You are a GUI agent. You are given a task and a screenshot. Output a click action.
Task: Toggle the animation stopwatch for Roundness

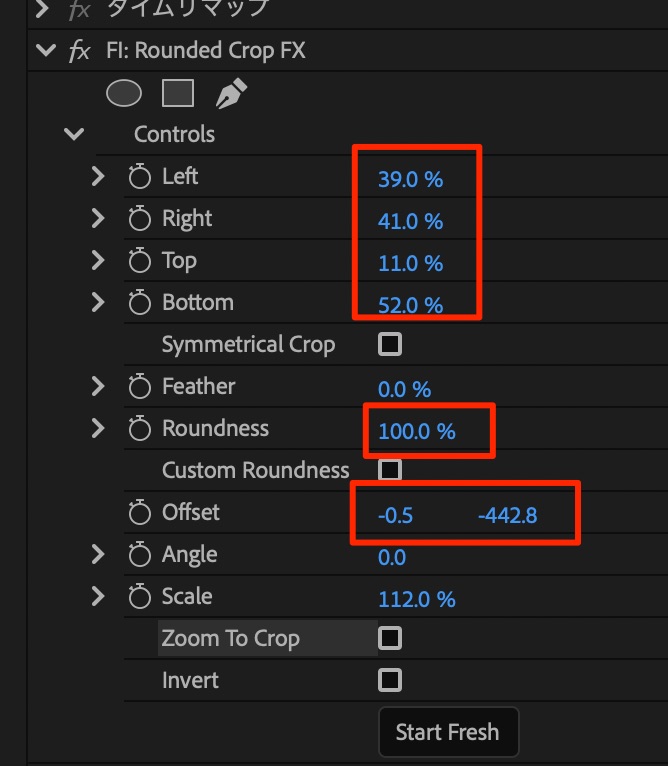[139, 430]
